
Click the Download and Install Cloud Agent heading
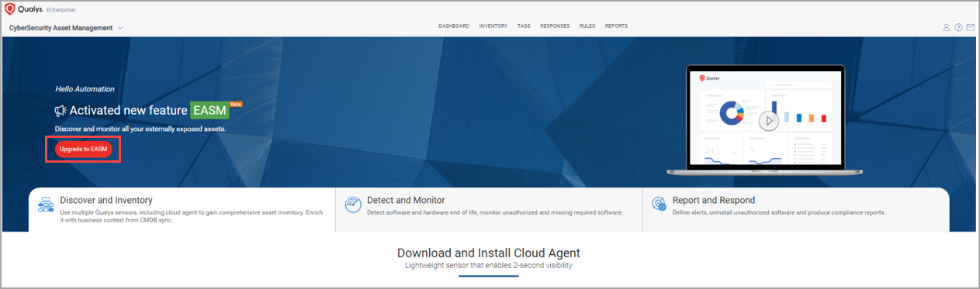pyautogui.click(x=489, y=253)
